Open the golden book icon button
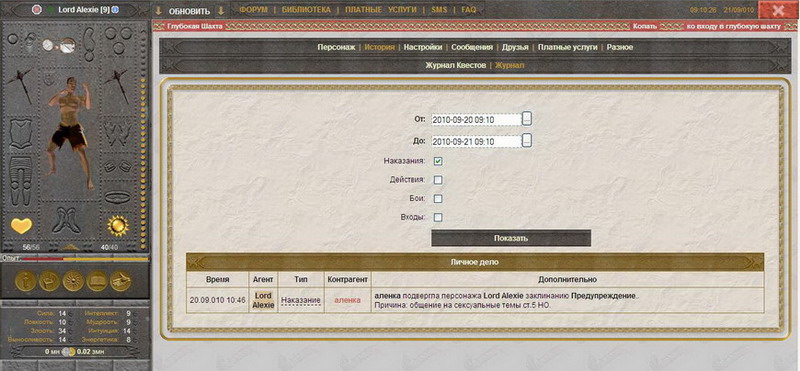 (x=97, y=280)
